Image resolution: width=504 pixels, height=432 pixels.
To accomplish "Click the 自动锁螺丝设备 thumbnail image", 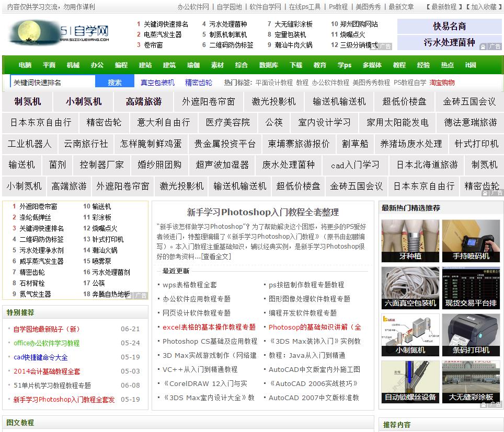I will [x=410, y=381].
